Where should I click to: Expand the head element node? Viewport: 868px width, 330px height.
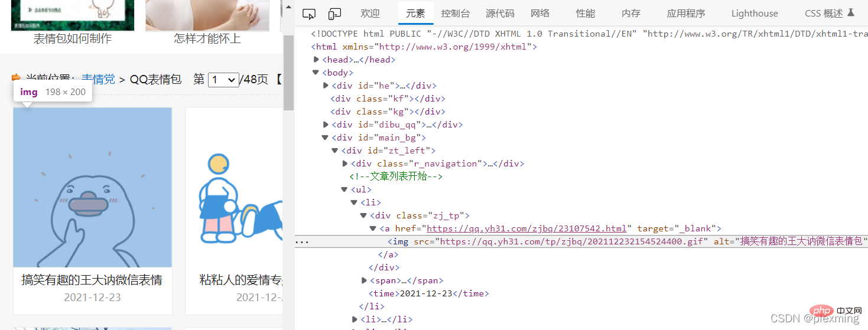[x=317, y=60]
